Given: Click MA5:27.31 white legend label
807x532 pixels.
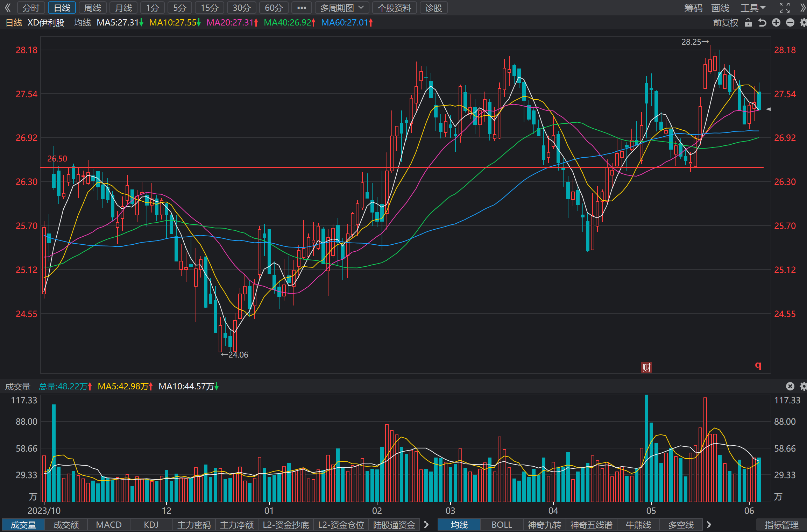Looking at the screenshot, I should point(120,23).
